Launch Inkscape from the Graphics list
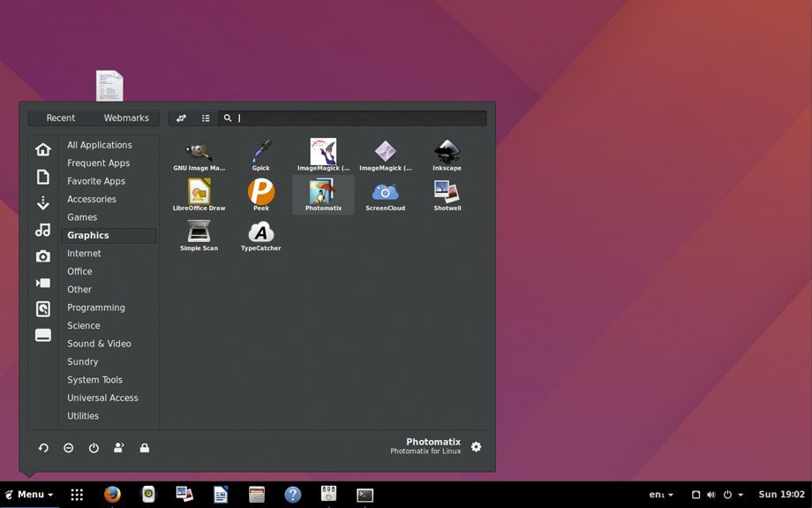This screenshot has height=508, width=812. click(x=447, y=154)
